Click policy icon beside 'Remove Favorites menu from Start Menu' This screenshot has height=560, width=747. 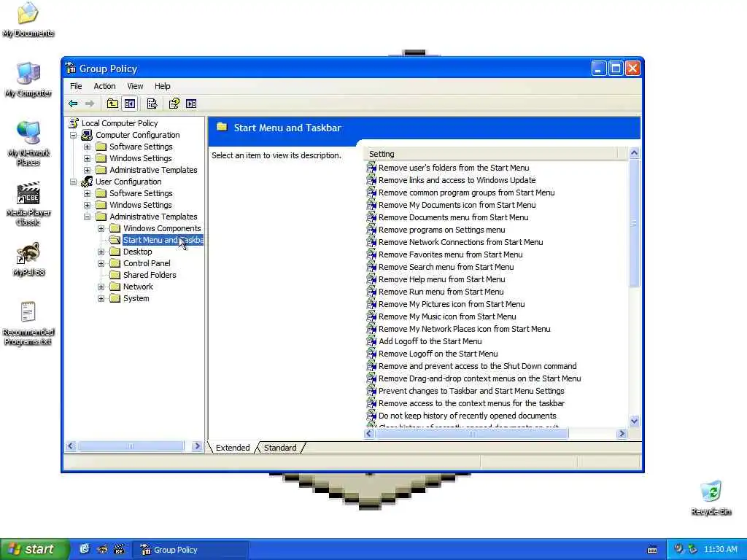pos(371,254)
